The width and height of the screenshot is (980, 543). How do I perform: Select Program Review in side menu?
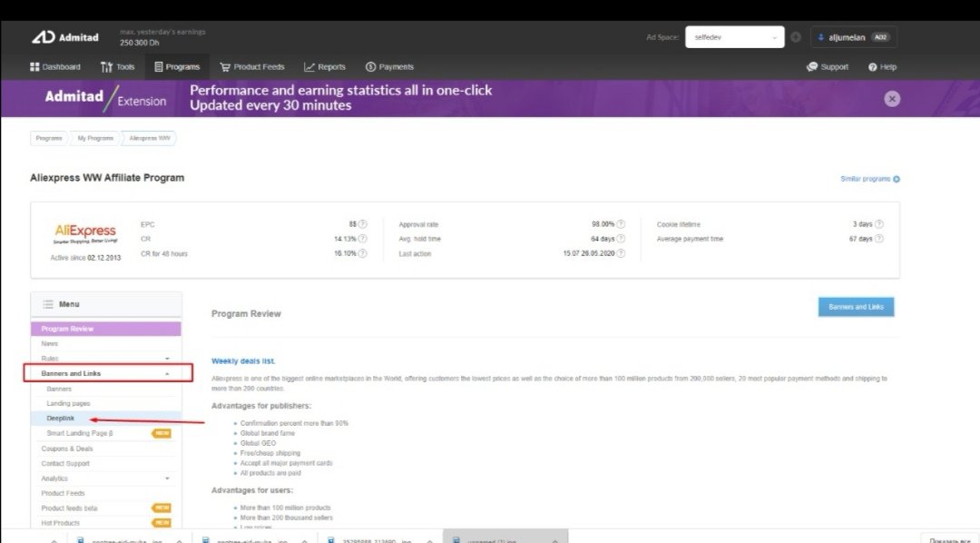tap(105, 329)
